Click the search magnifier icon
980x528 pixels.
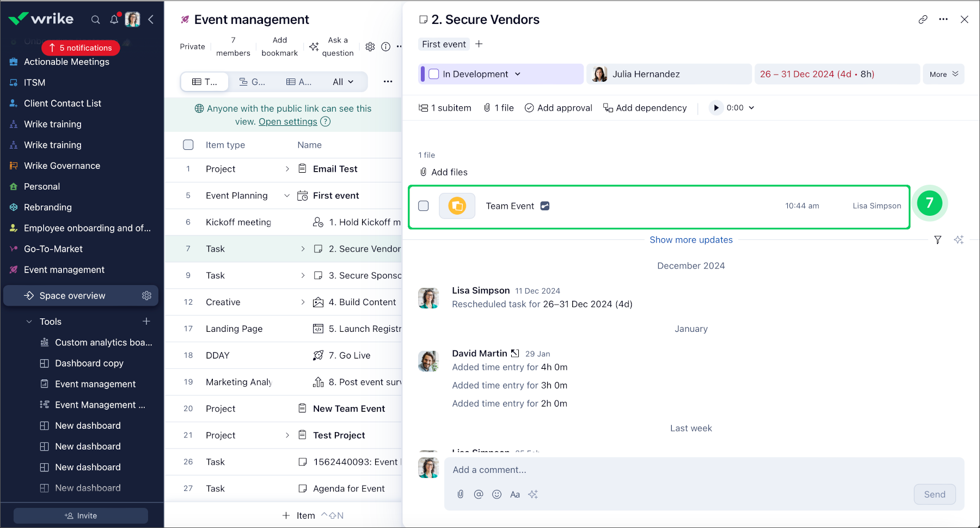pos(95,20)
